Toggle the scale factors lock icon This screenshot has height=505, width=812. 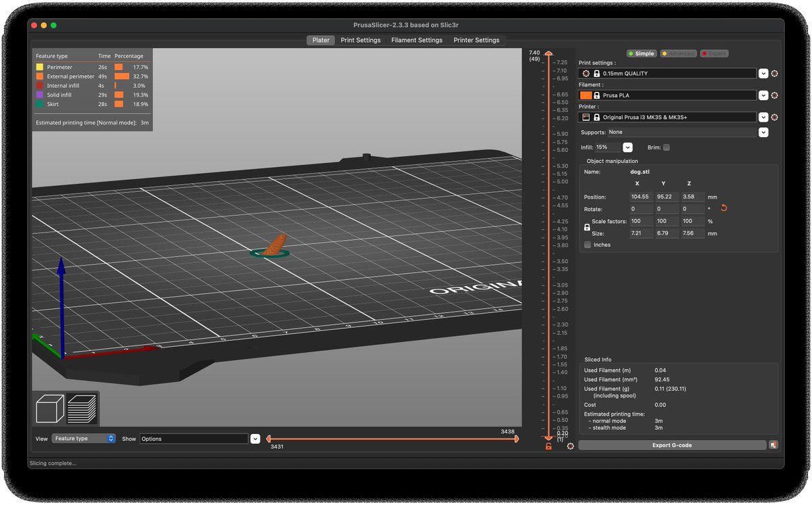(587, 228)
